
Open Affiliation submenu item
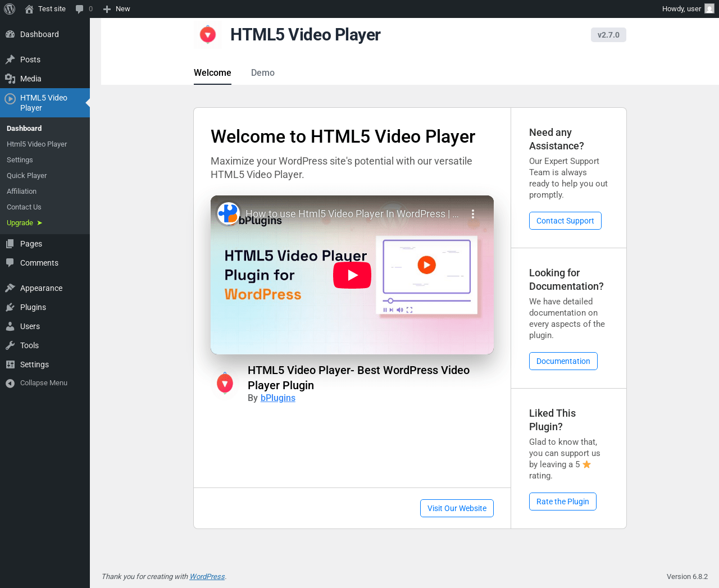point(22,192)
